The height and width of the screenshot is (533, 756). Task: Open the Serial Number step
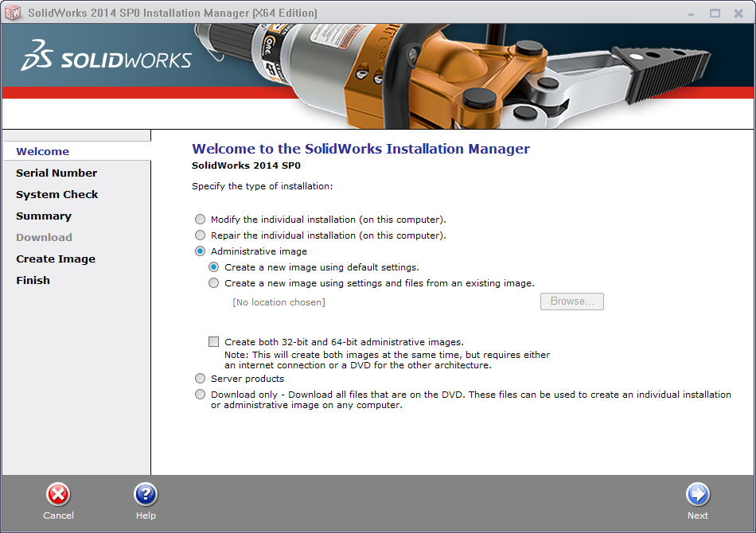[57, 173]
